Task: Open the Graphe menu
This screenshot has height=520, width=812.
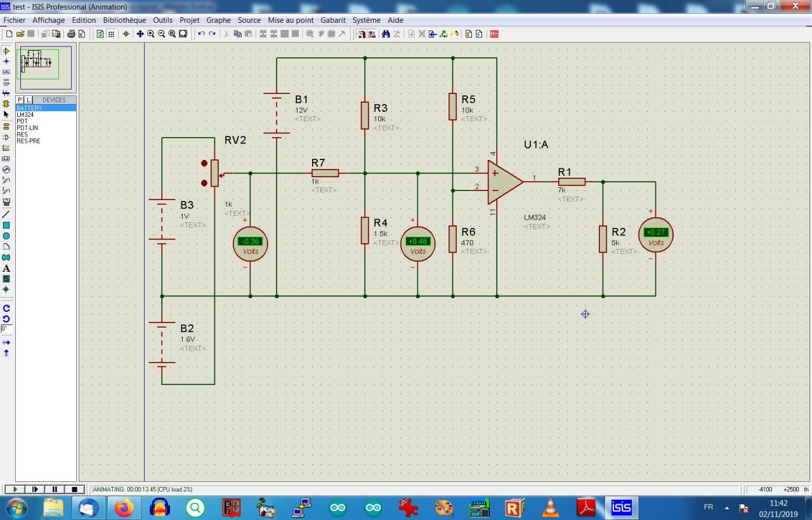Action: pyautogui.click(x=218, y=20)
